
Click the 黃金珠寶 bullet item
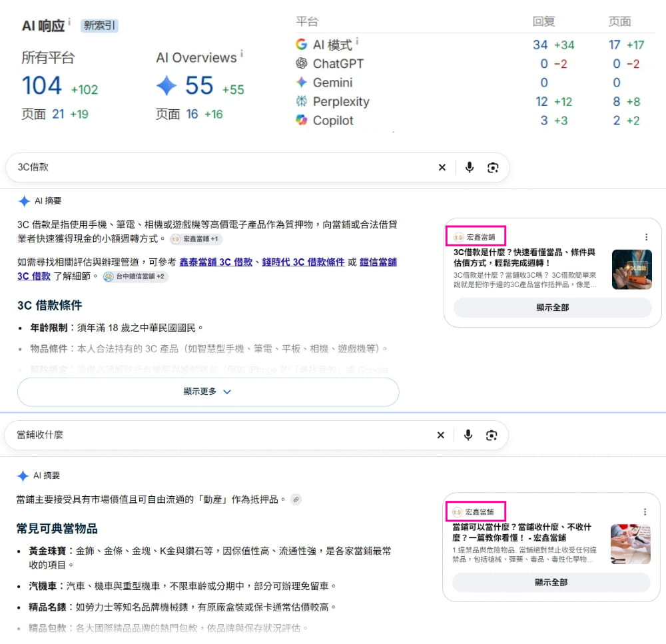coord(210,558)
